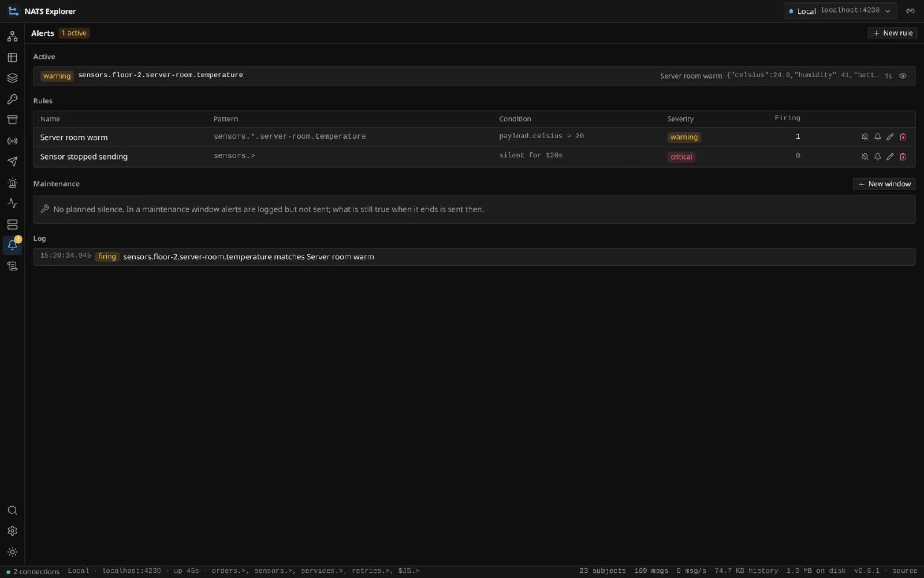Screen dimensions: 924x578
Task: Click the New window maintenance button
Action: [884, 184]
